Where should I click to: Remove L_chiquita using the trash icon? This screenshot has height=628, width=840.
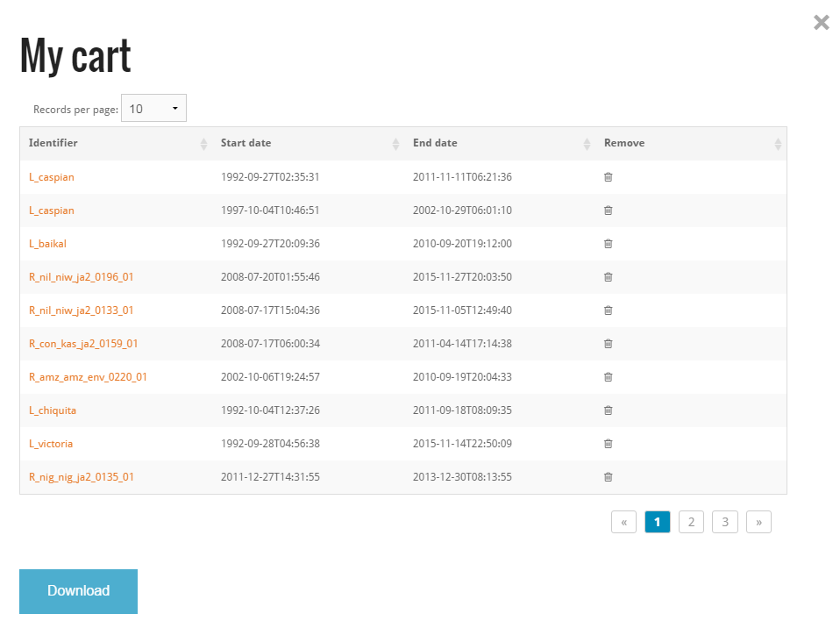click(x=608, y=410)
